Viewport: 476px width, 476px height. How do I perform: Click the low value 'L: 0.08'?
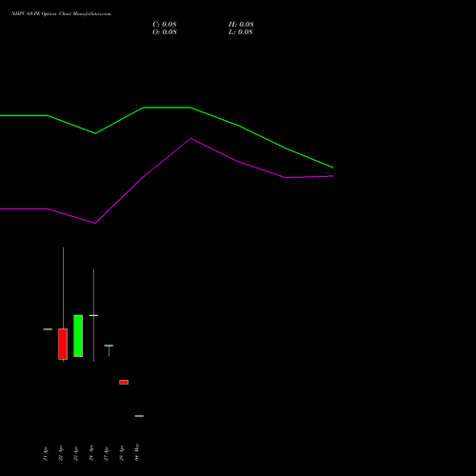[241, 32]
